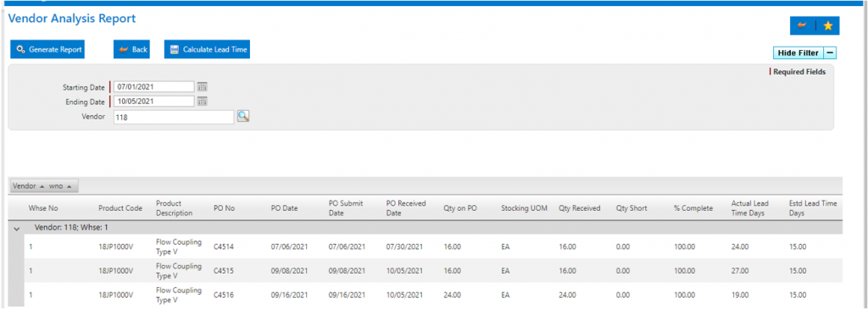Click orange back arrow icon top right
Screen dimensions: 868x309
click(x=802, y=26)
